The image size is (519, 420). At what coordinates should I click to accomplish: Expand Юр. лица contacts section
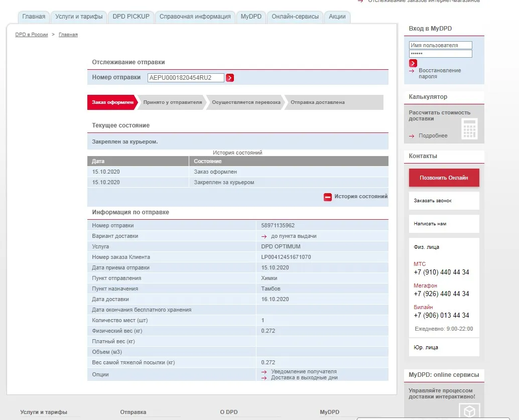[444, 348]
